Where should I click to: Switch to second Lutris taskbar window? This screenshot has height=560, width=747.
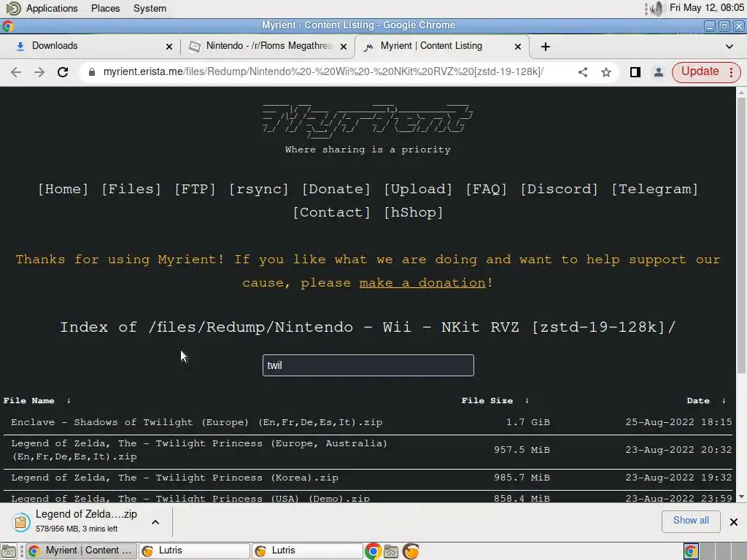[307, 551]
